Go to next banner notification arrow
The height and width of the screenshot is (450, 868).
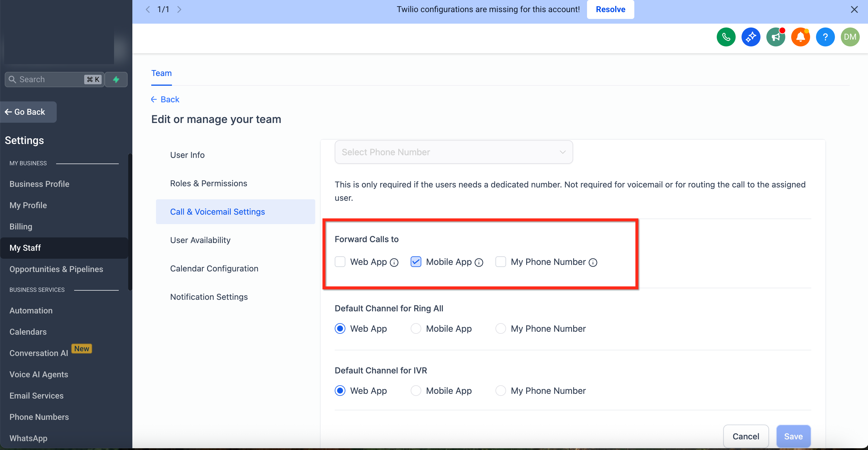(179, 9)
